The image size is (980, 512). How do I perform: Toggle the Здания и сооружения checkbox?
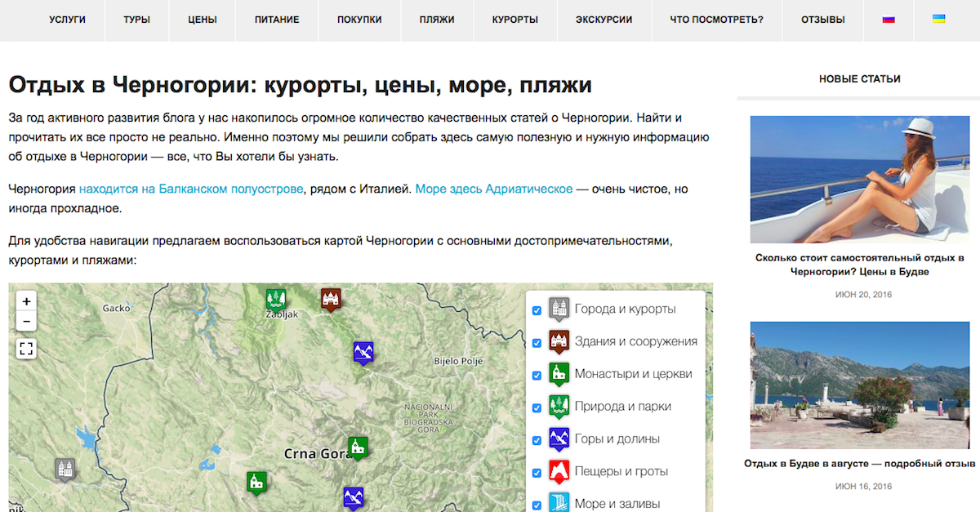(537, 343)
